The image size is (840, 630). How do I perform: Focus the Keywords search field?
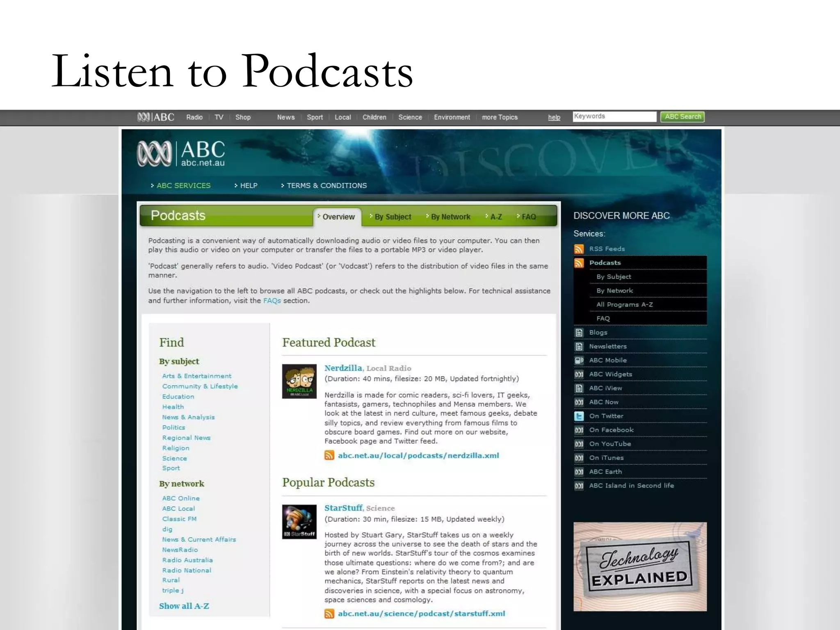pyautogui.click(x=614, y=116)
